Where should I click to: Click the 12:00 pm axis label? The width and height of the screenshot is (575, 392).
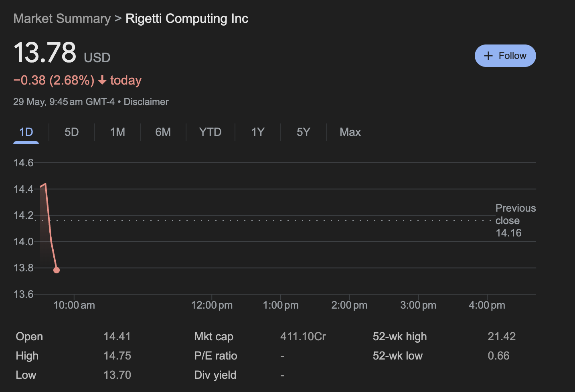coord(212,305)
